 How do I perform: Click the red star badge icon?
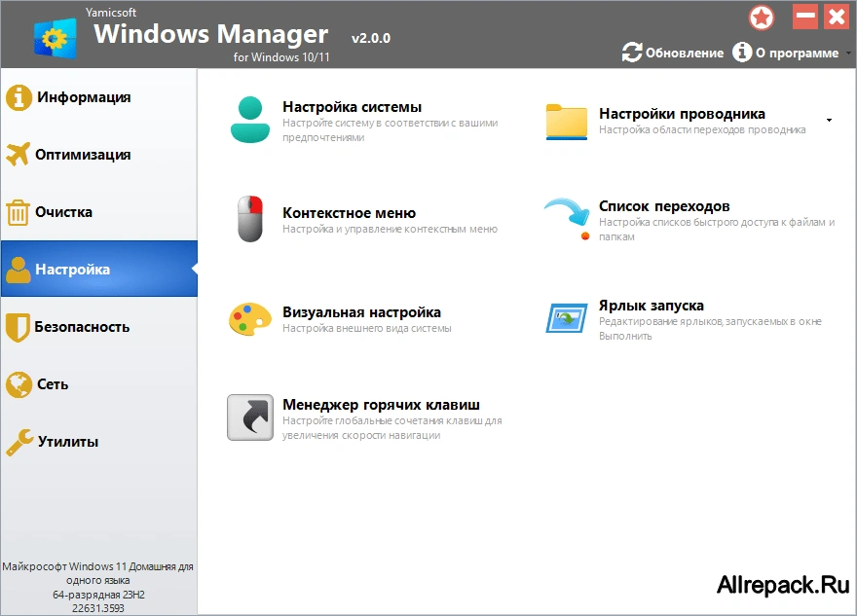762,18
